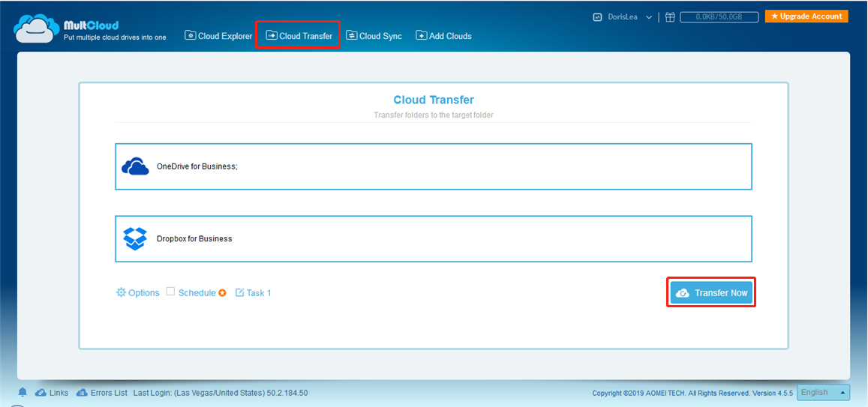The image size is (868, 407).
Task: Open the notifications bell icon
Action: pos(23,392)
